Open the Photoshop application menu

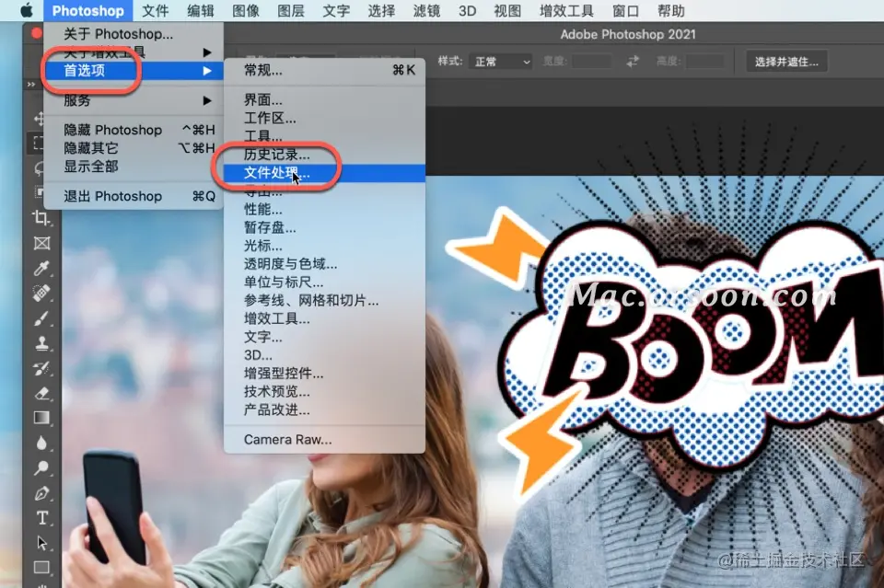coord(88,11)
